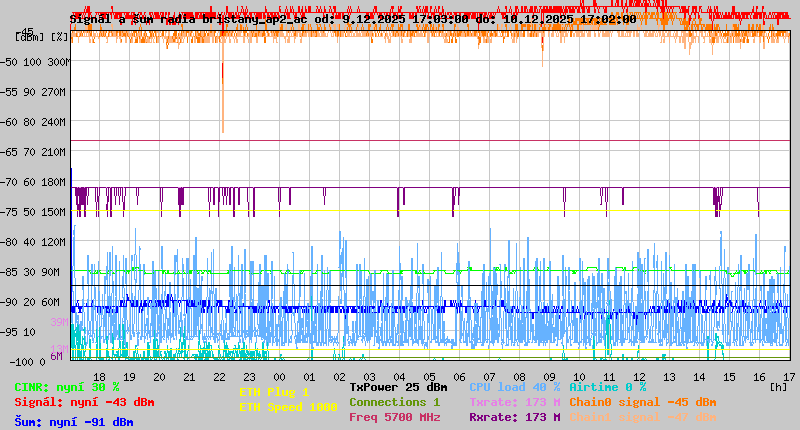Click the 'CPU load 40 %' legend label

point(515,388)
